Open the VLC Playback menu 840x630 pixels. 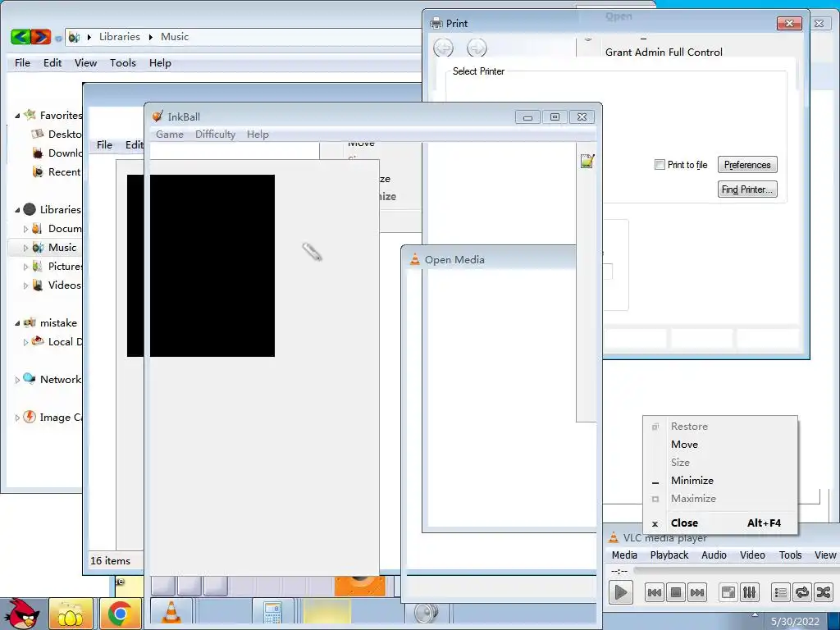(669, 555)
